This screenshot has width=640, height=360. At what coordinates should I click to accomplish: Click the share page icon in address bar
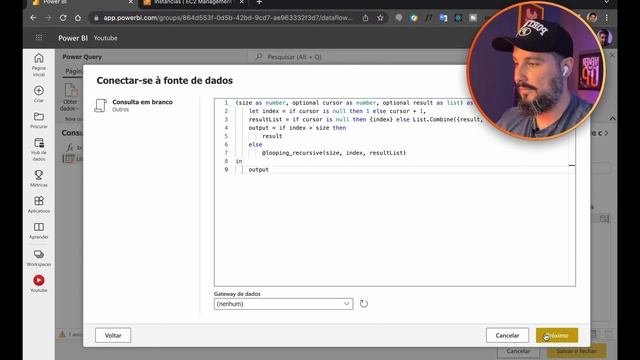(365, 18)
